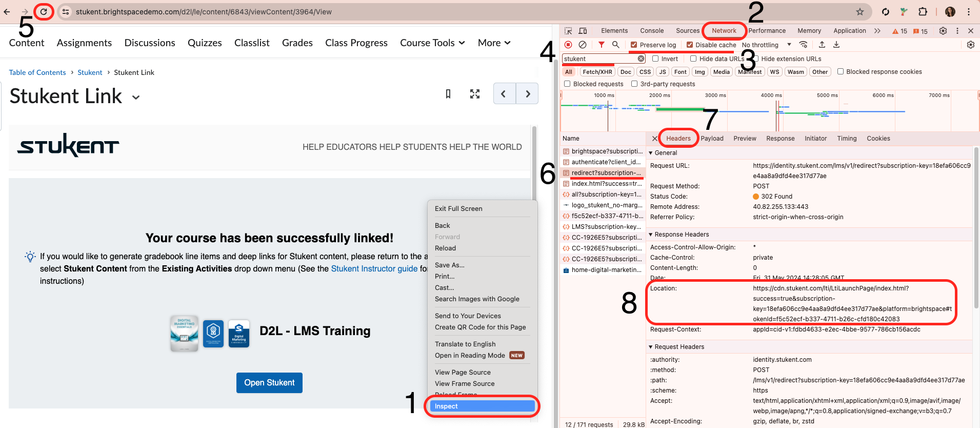Enable Hide data URLs checkbox
Image resolution: width=980 pixels, height=428 pixels.
click(x=693, y=59)
